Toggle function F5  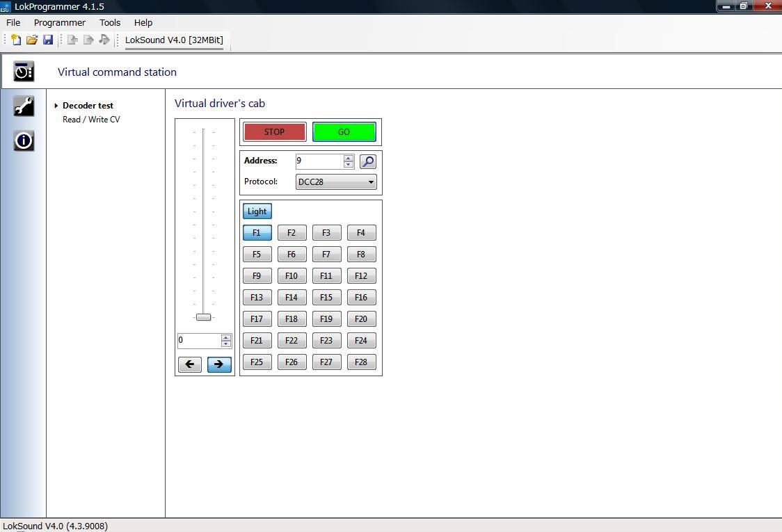tap(257, 255)
